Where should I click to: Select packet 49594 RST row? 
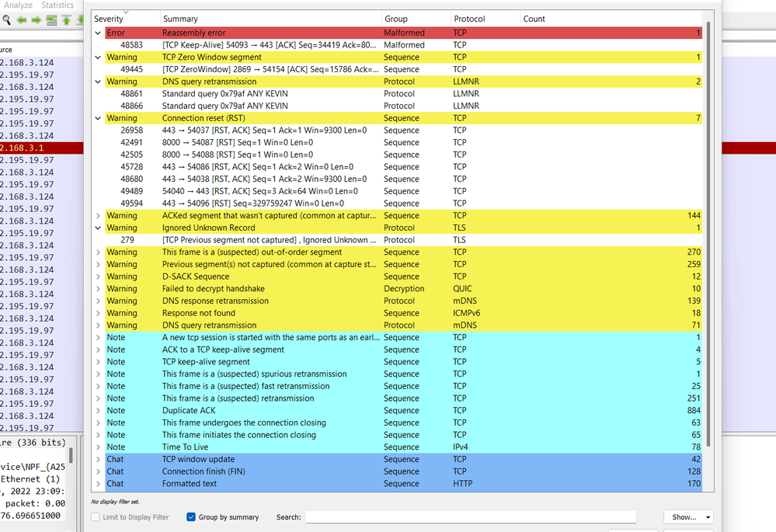point(403,203)
